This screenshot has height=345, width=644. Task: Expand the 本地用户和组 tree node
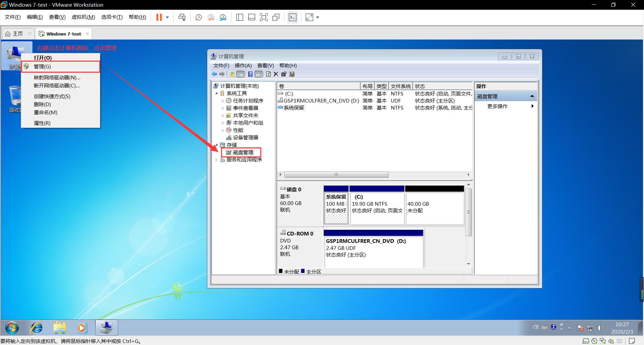click(x=223, y=123)
